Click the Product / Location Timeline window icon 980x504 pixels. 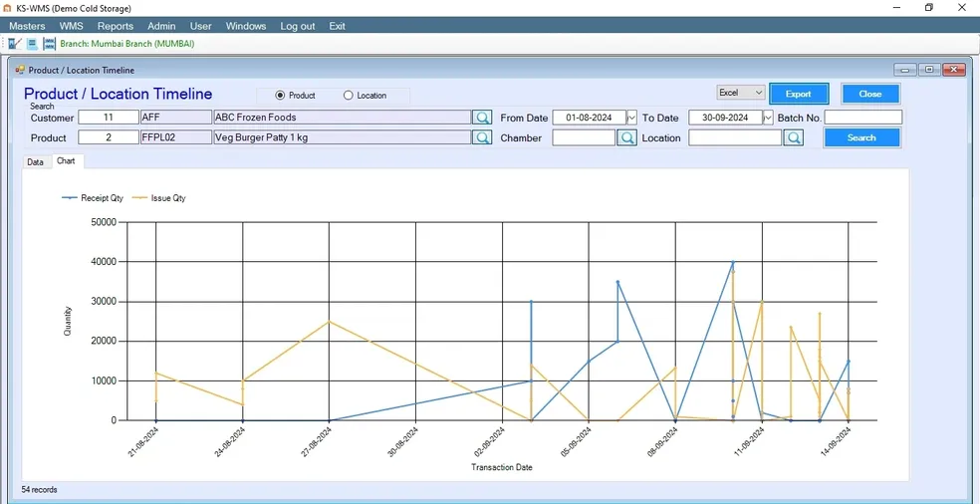tap(20, 70)
